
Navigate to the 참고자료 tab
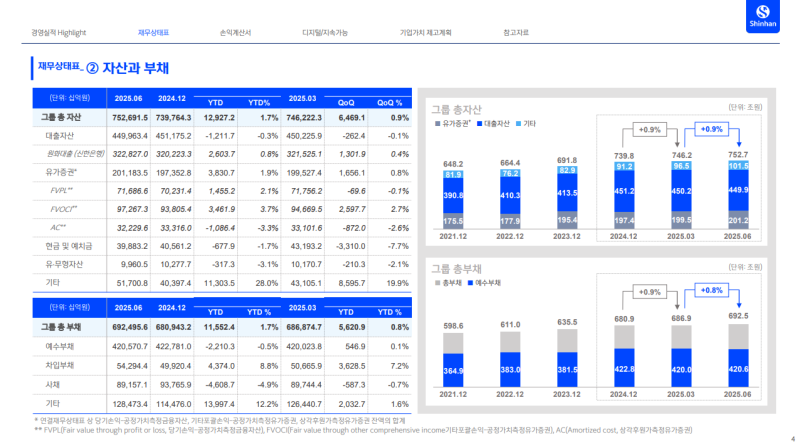[x=517, y=32]
